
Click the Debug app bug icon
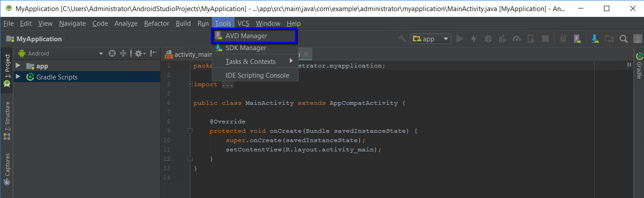(488, 39)
